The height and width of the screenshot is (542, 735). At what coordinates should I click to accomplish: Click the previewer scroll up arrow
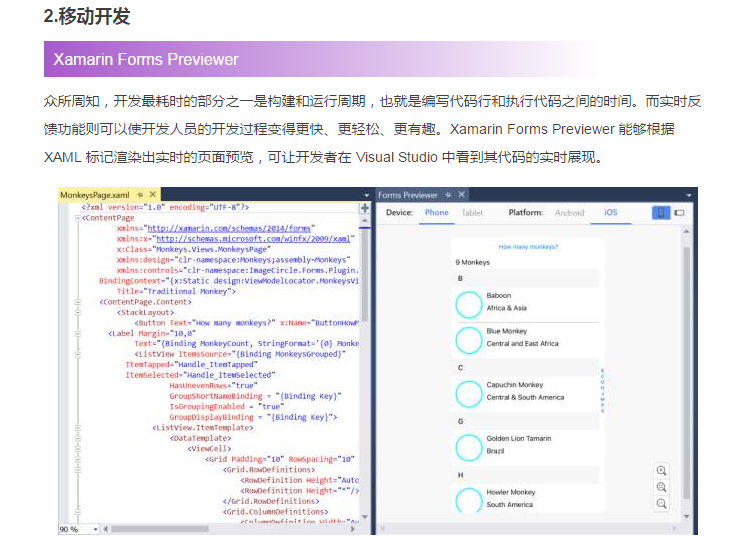tap(686, 232)
